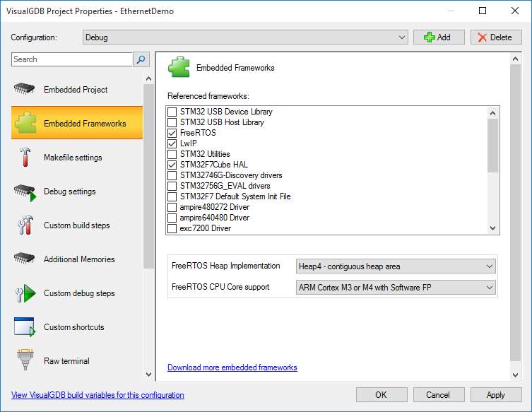Screen dimensions: 532x412
Task: Enable STM32F7 Default System Init File checkbox
Action: pyautogui.click(x=172, y=196)
